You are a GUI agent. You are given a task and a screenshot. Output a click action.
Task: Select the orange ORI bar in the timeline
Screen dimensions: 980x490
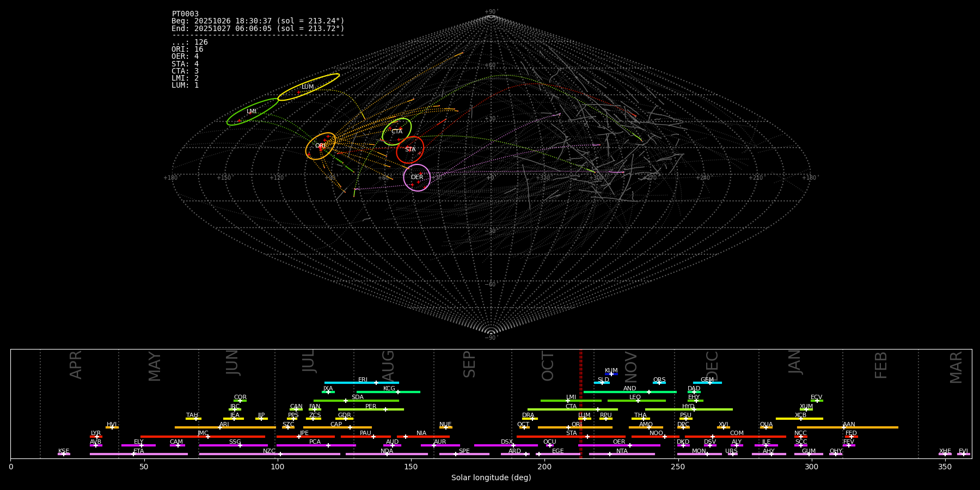(575, 427)
